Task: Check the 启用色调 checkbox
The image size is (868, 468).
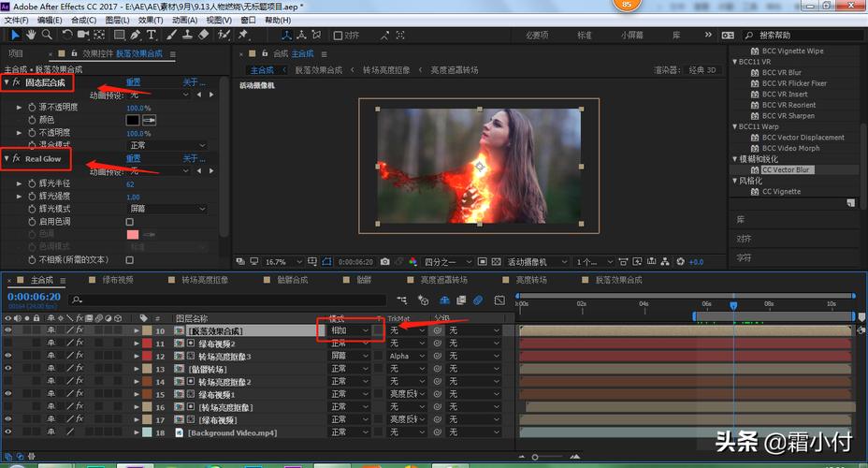Action: (x=129, y=222)
